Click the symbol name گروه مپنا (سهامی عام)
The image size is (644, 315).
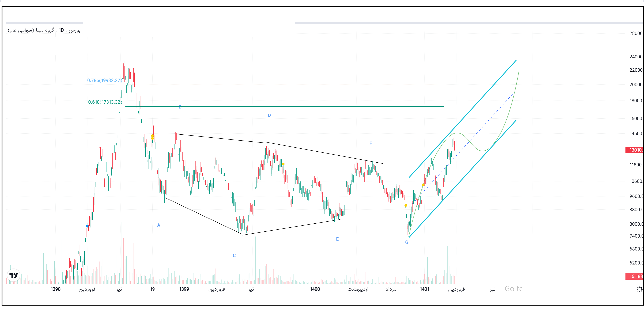(x=31, y=30)
